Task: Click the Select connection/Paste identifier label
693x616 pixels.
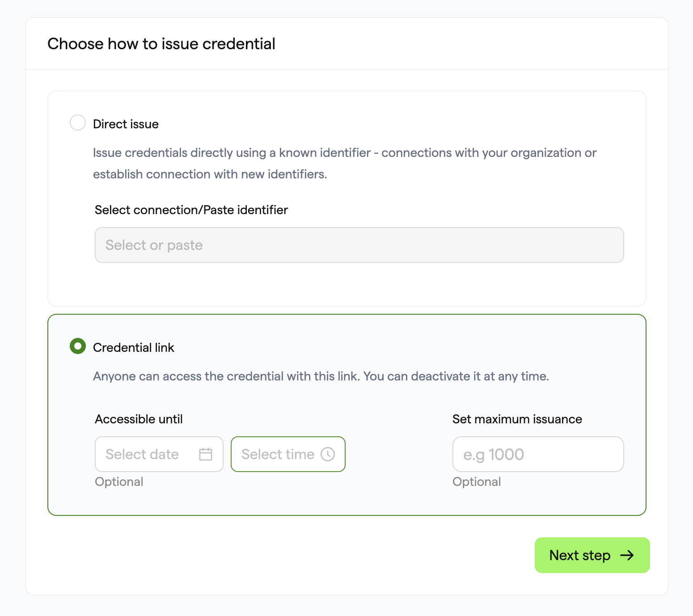Action: tap(191, 210)
